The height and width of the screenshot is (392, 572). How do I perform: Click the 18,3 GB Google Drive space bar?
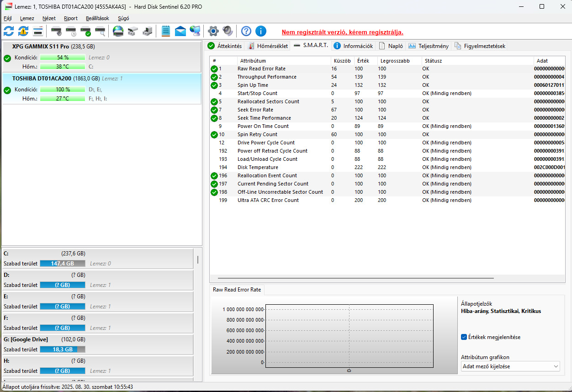63,349
